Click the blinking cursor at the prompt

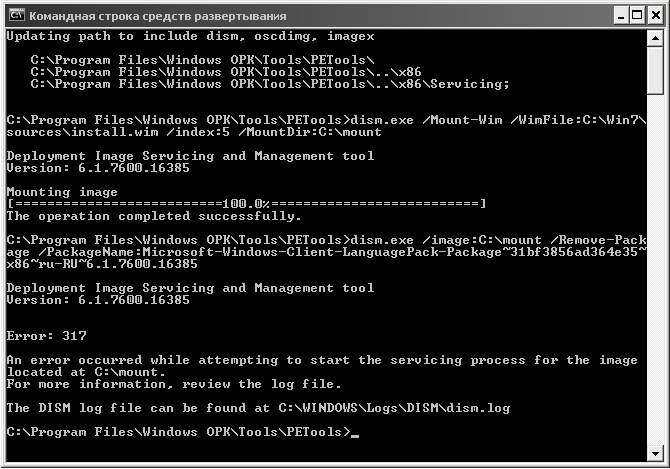click(x=355, y=434)
